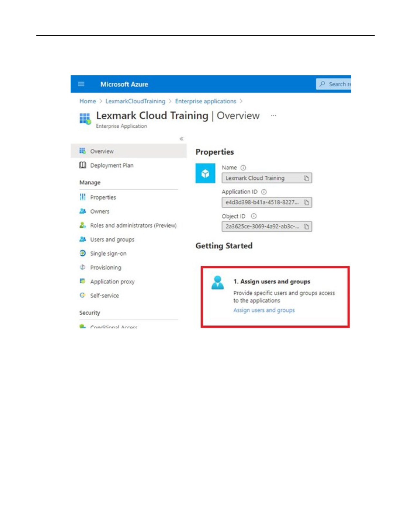
Task: Open the more options ellipsis by Overview
Action: point(273,115)
